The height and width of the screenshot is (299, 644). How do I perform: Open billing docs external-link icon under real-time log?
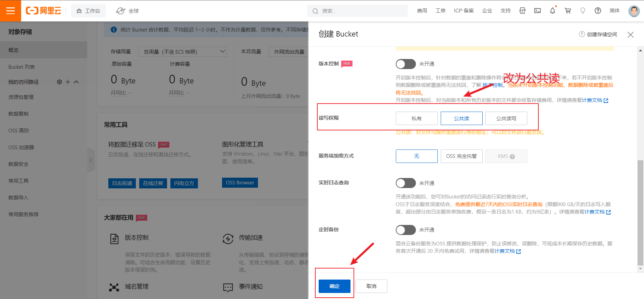[x=608, y=212]
